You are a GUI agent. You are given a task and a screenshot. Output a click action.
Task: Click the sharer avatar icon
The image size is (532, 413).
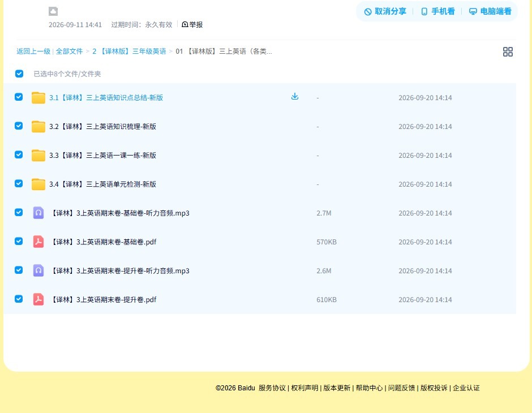53,11
